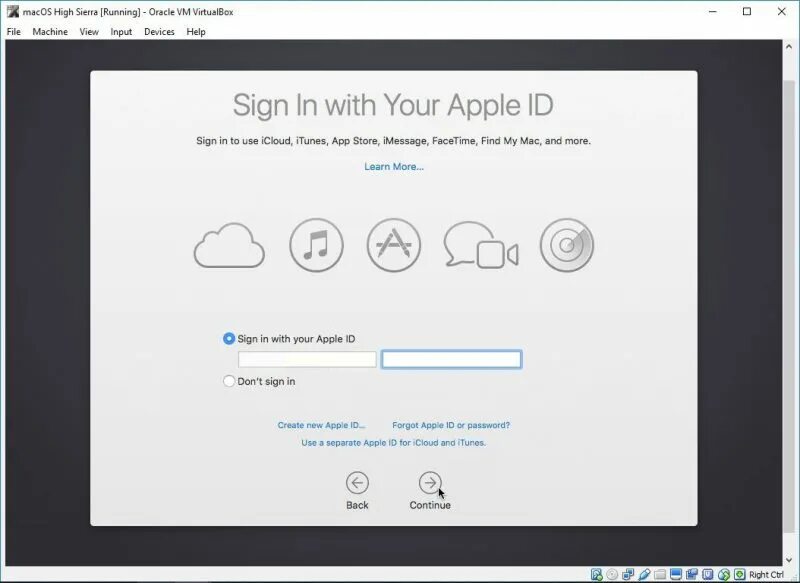Focus the highlighted password field
800x583 pixels.
[x=452, y=360]
